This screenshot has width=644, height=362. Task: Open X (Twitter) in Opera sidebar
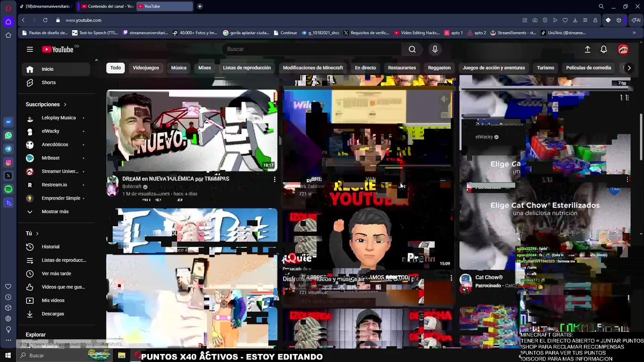(8, 176)
